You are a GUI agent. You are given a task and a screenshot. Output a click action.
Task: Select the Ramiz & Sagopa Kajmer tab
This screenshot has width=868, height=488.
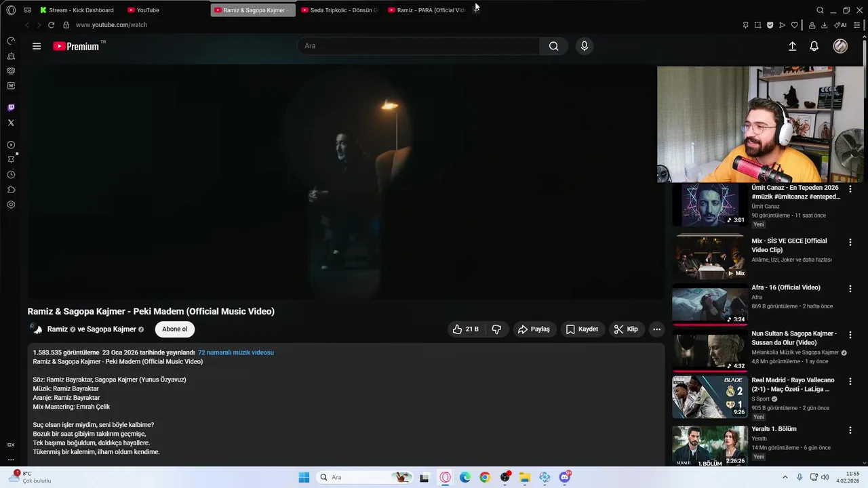(x=253, y=10)
